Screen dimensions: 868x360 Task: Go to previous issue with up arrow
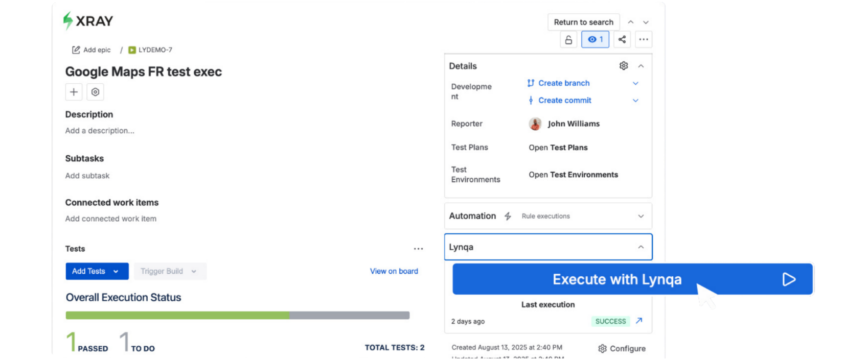[x=631, y=22]
